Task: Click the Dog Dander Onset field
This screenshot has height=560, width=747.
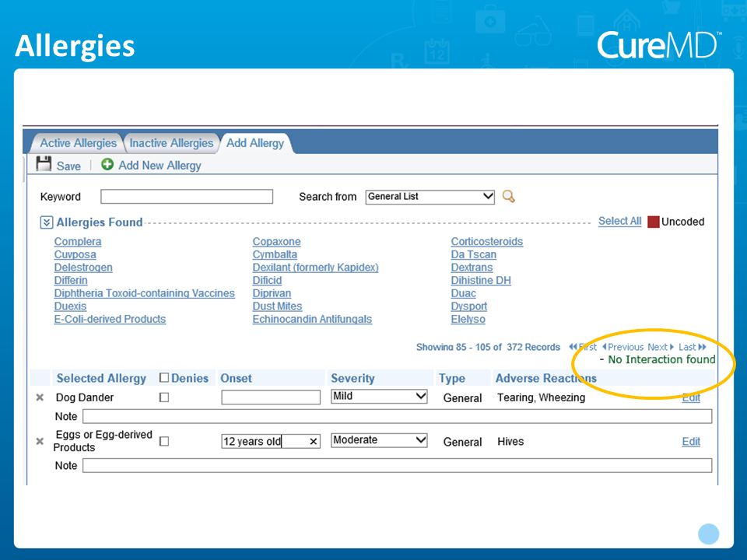Action: coord(271,397)
